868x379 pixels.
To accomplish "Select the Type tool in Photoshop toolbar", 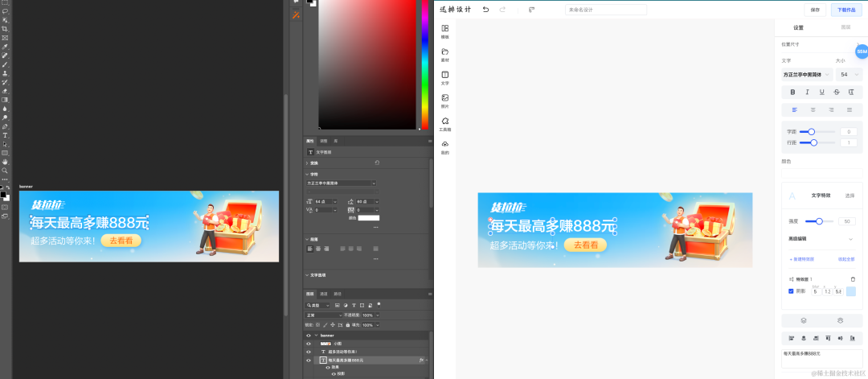I will (x=5, y=135).
